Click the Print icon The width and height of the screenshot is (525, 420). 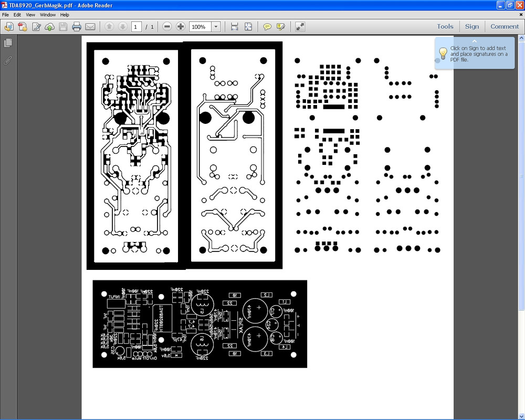click(x=77, y=26)
